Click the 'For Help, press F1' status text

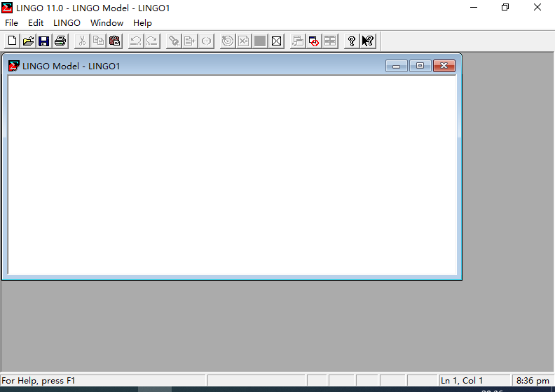(x=39, y=381)
